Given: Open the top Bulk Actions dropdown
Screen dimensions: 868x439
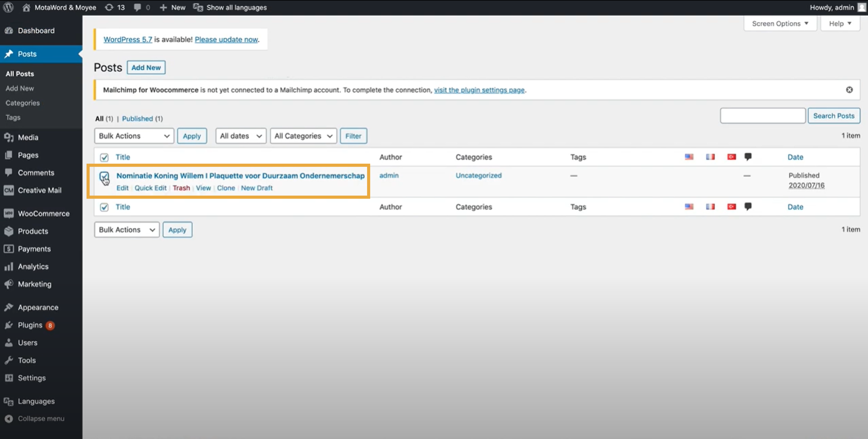Looking at the screenshot, I should [x=134, y=136].
